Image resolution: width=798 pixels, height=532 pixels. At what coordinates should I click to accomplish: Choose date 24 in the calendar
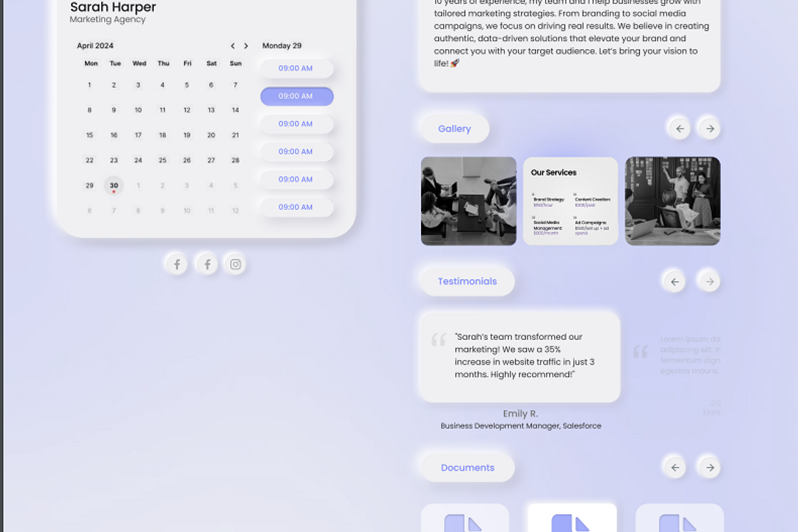(x=138, y=160)
